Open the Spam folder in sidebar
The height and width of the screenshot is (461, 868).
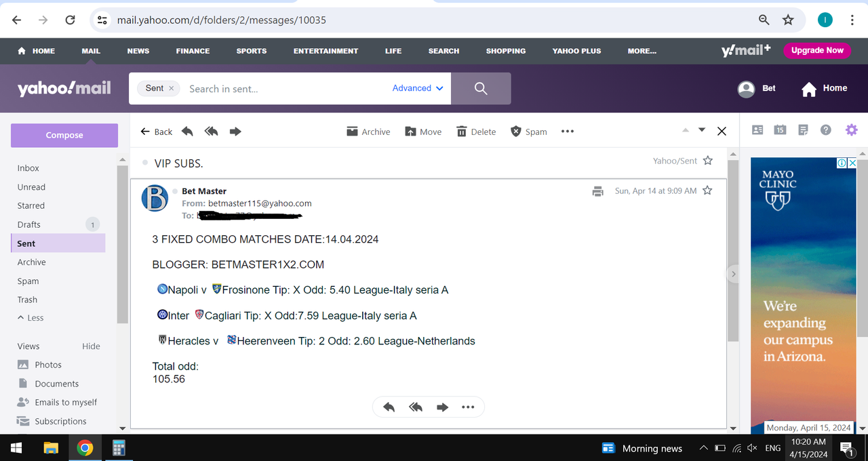tap(28, 281)
